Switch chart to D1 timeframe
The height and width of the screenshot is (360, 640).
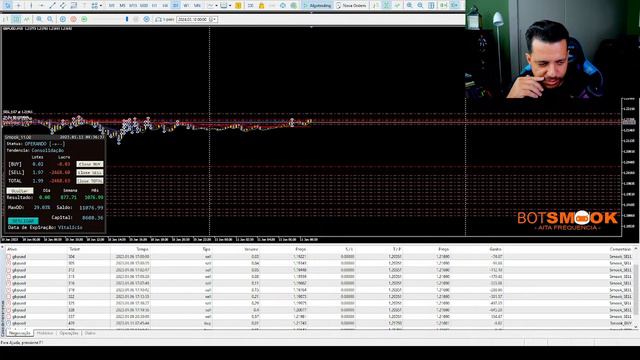(x=176, y=5)
